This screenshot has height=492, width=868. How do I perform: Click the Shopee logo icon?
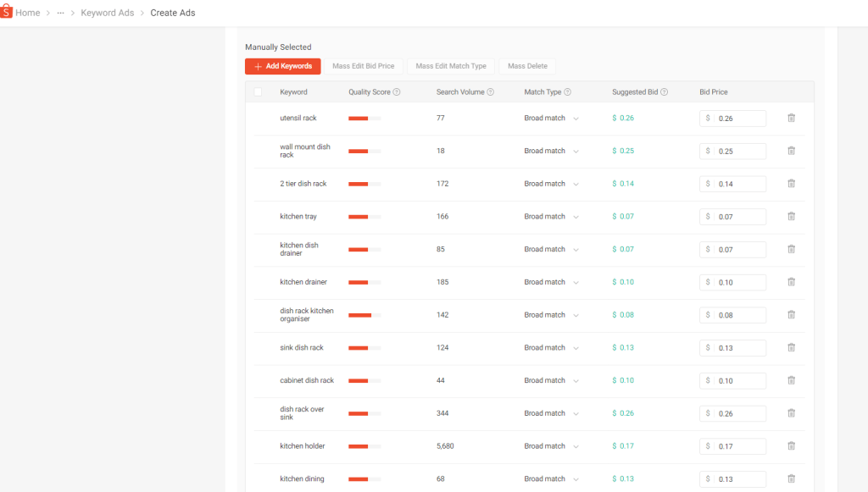[7, 13]
